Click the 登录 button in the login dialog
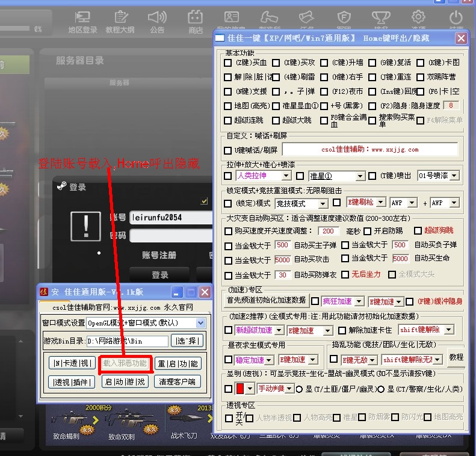Image resolution: width=476 pixels, height=456 pixels. [x=159, y=274]
